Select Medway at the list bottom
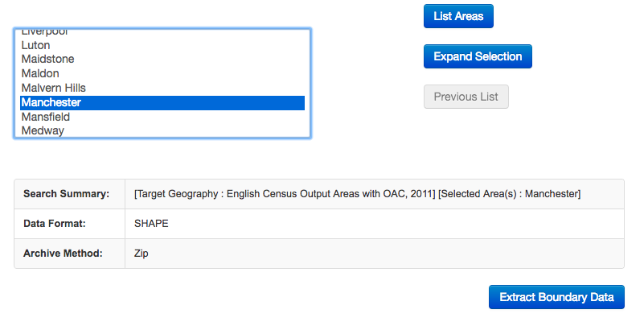 coord(162,130)
